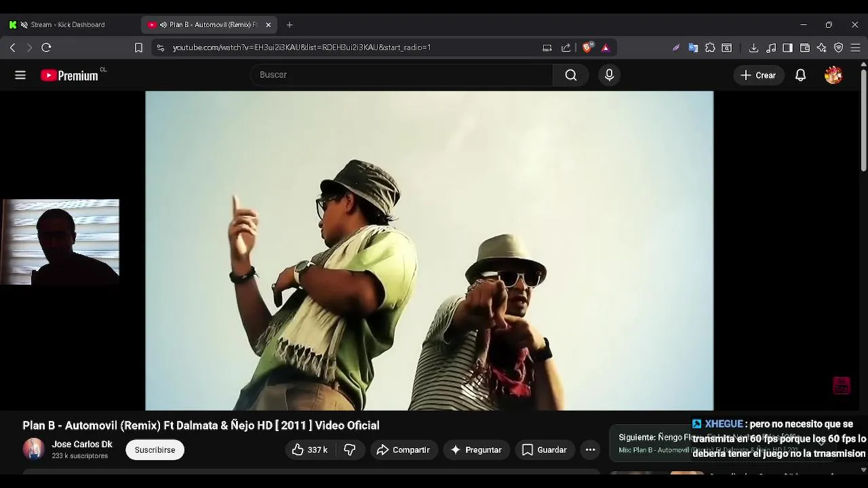The image size is (868, 488).
Task: Click the 233 k suscriptores text
Action: 80,456
